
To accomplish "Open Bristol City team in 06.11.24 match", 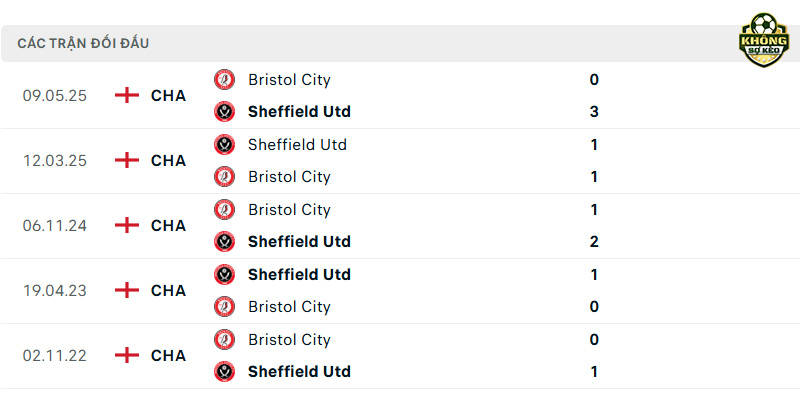I will point(289,210).
